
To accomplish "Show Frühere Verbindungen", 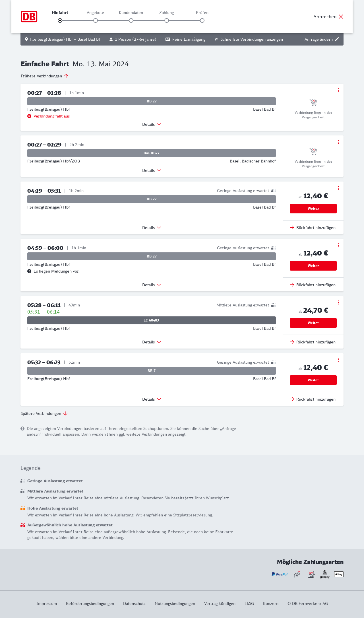I will click(45, 76).
